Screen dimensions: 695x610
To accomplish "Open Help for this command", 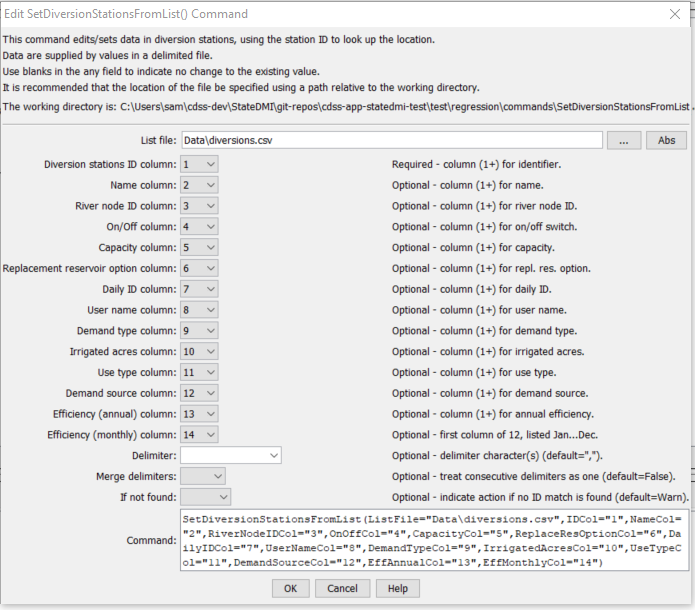I will pos(398,589).
